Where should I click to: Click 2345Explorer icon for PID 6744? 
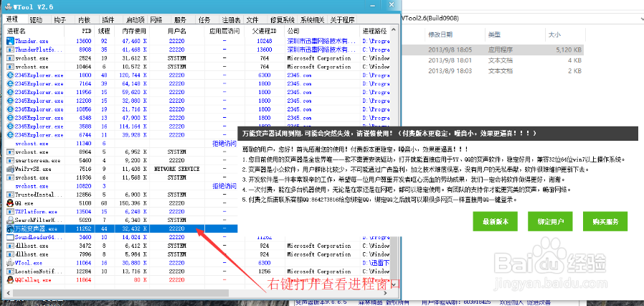point(10,135)
